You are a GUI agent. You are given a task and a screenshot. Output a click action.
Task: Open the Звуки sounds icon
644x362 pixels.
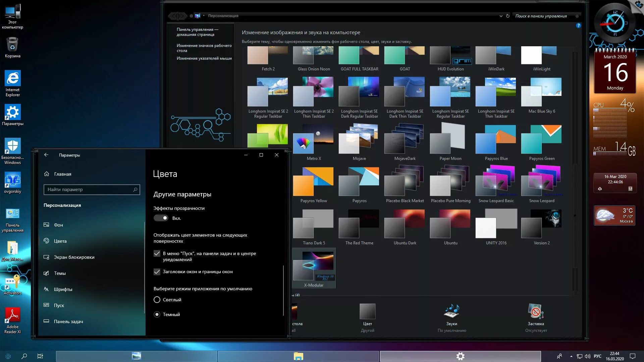click(451, 312)
